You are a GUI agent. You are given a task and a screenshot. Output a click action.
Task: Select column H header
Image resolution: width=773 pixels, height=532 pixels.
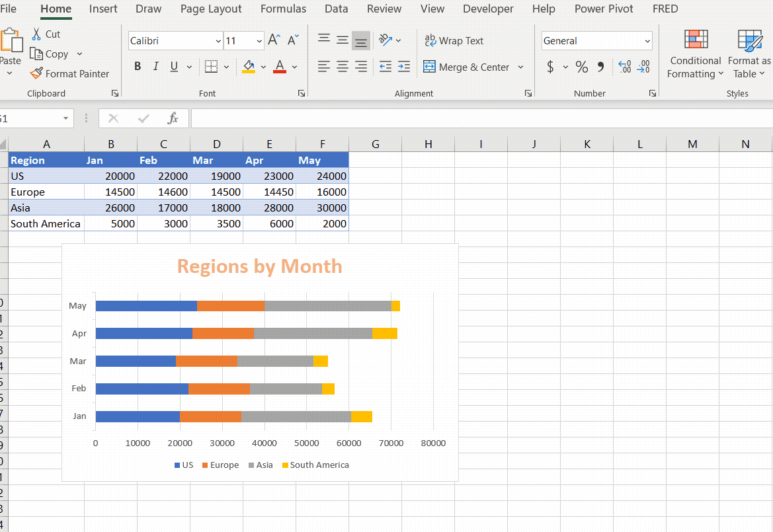click(428, 144)
